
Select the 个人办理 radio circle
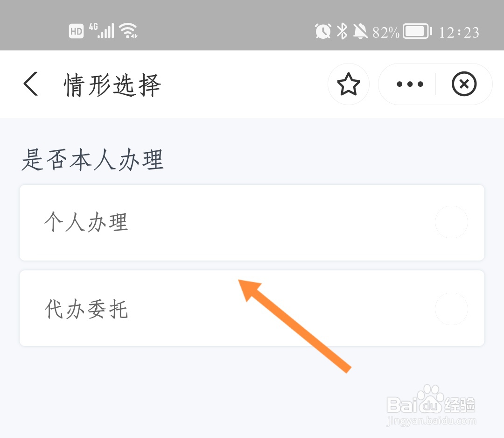[x=451, y=222]
